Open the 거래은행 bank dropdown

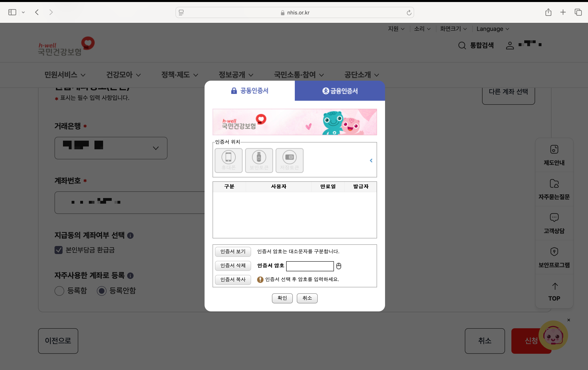click(111, 148)
